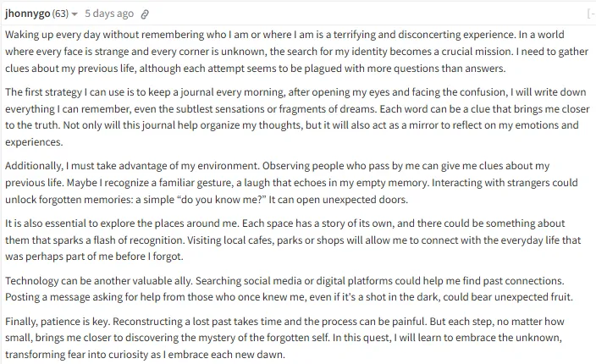Click the phrase "clues about my previous life"
The height and width of the screenshot is (364, 596).
69,69
